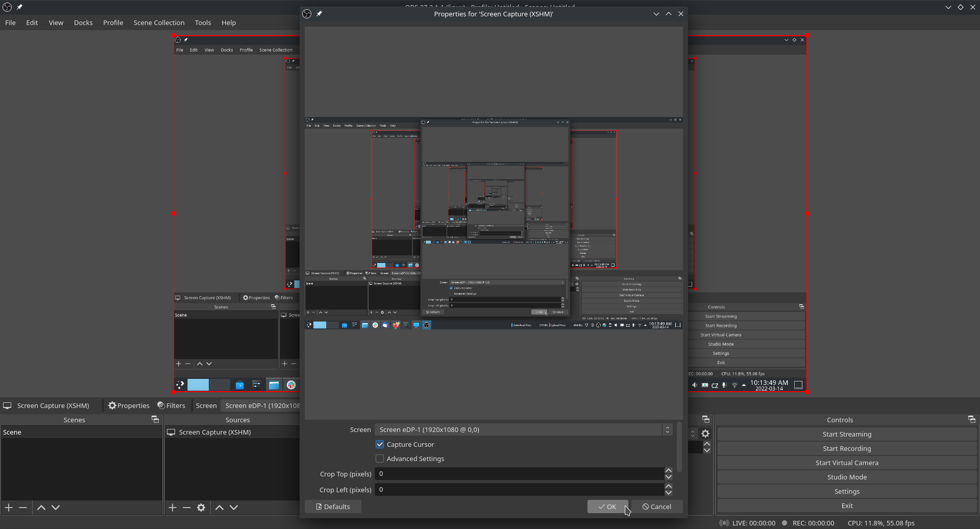Add a new source with the plus icon
980x529 pixels.
click(x=173, y=508)
